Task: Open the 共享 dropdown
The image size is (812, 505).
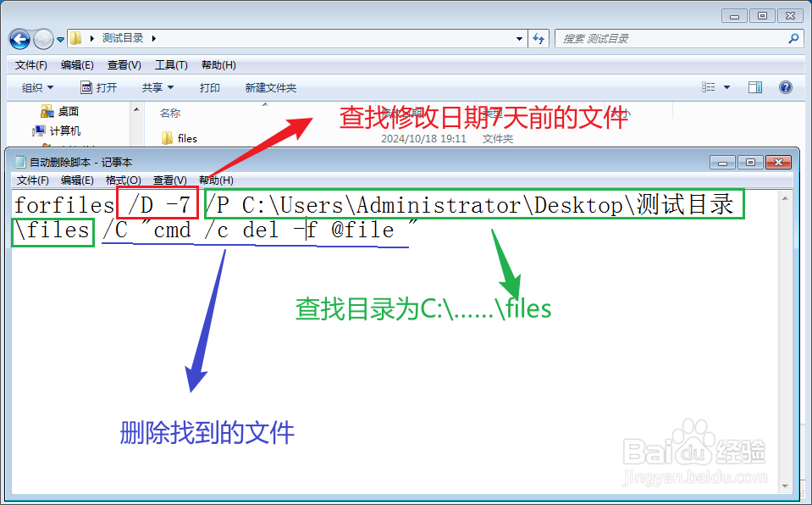Action: (x=158, y=86)
